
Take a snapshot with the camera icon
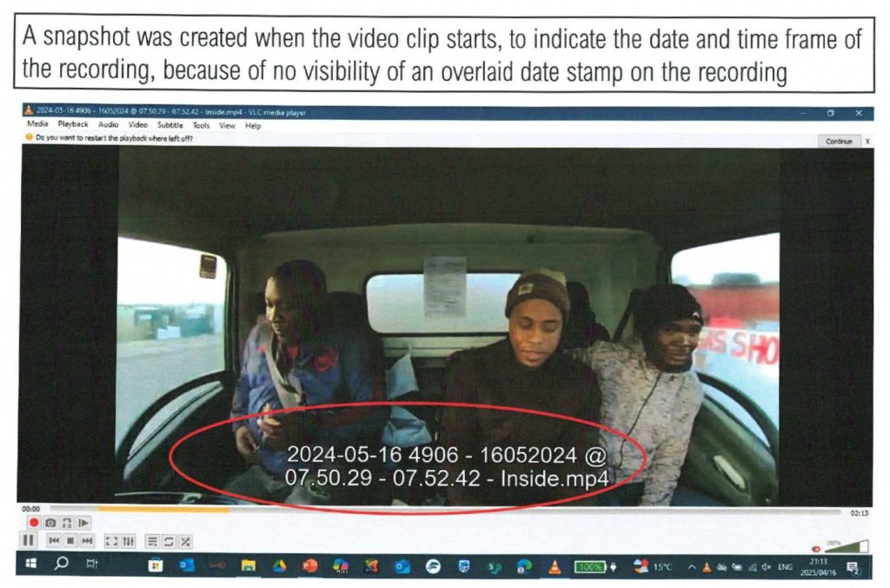pos(50,523)
